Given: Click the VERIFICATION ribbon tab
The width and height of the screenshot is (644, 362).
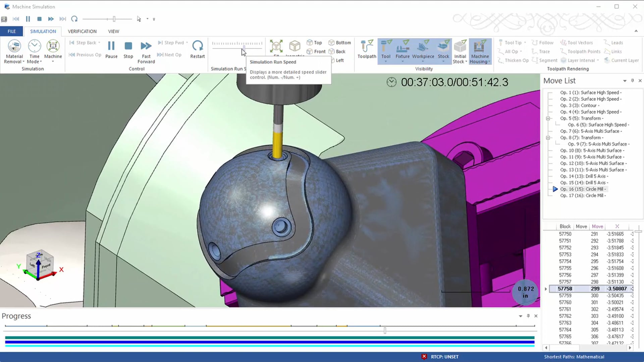Looking at the screenshot, I should (x=82, y=32).
